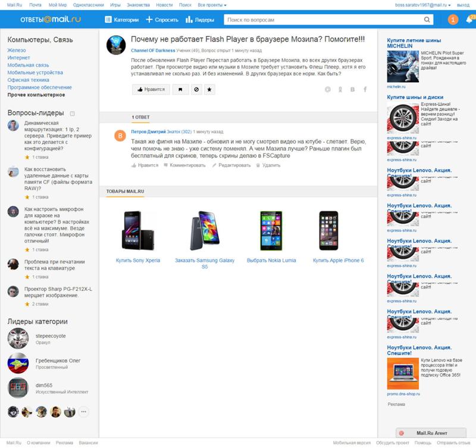Like the answer via small Нравится link
Image resolution: width=476 pixels, height=448 pixels.
[145, 165]
